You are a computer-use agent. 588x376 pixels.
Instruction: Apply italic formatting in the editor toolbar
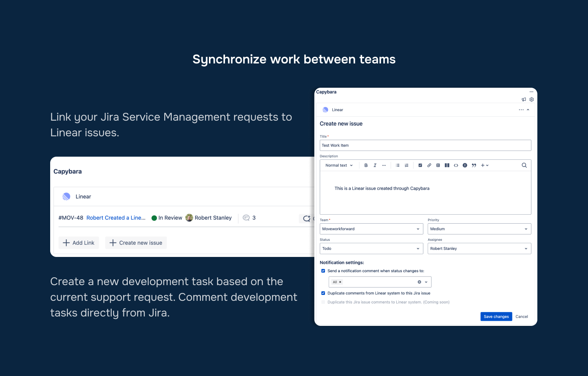click(x=375, y=165)
